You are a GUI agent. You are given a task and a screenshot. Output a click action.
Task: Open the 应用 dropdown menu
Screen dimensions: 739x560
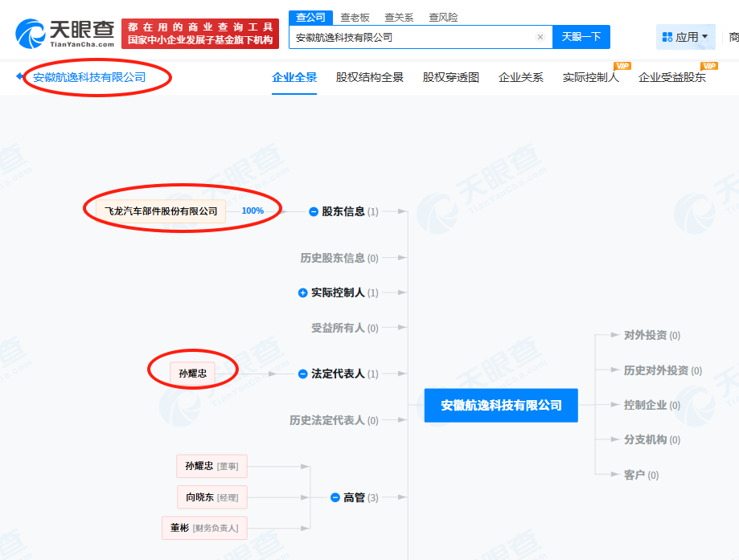point(686,37)
